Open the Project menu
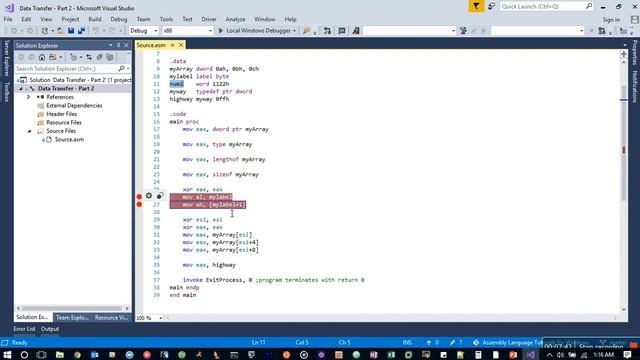640x360 pixels. coord(70,19)
